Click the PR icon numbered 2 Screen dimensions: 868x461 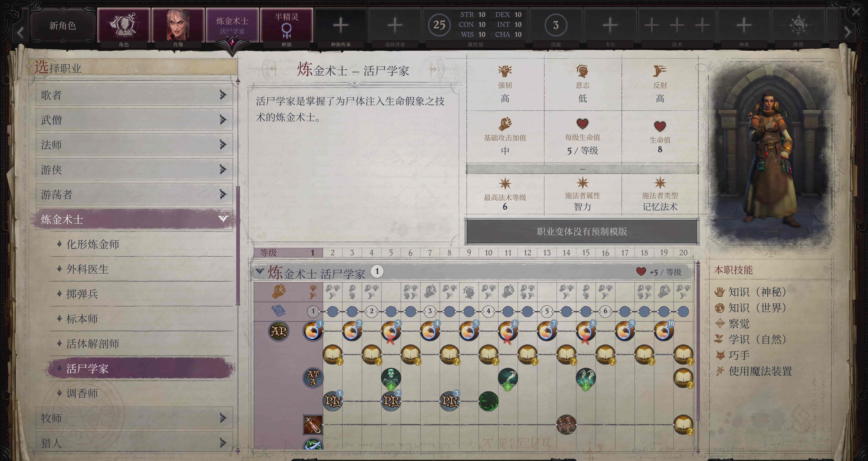pos(391,401)
